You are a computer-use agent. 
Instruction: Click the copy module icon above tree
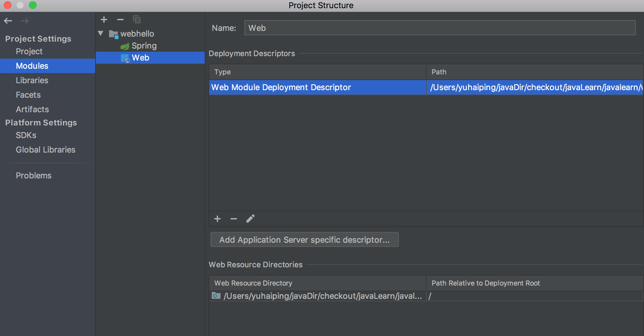click(136, 20)
